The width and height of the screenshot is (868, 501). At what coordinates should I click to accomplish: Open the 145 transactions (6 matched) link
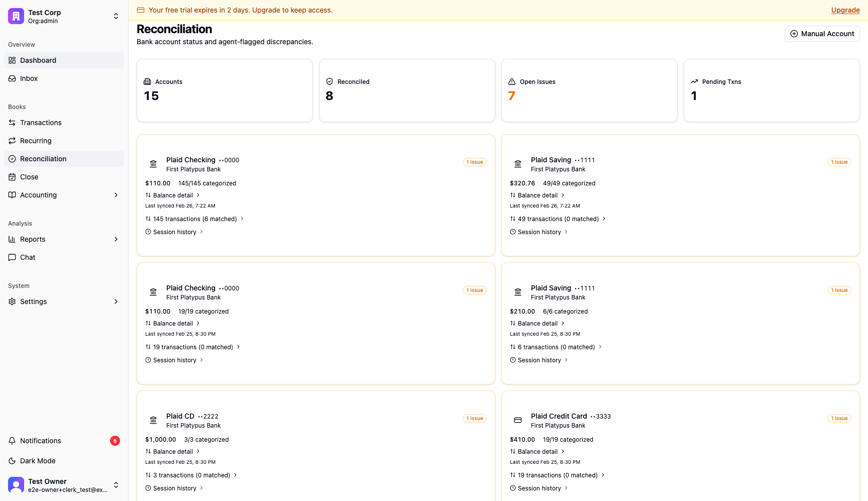(194, 219)
